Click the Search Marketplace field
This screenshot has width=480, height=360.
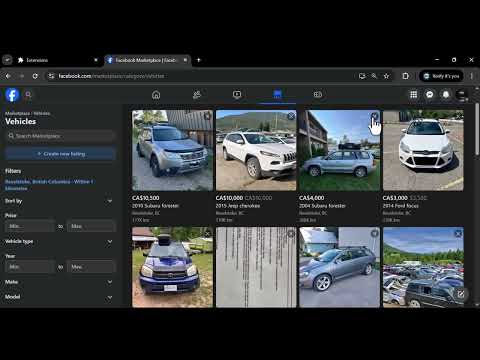pyautogui.click(x=61, y=136)
